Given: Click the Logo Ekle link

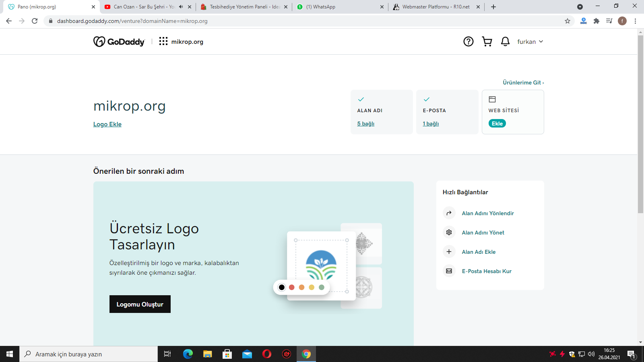Looking at the screenshot, I should click(x=107, y=124).
